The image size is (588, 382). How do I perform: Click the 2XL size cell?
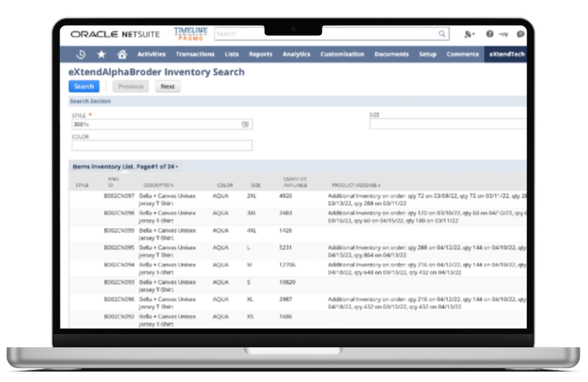click(x=252, y=196)
